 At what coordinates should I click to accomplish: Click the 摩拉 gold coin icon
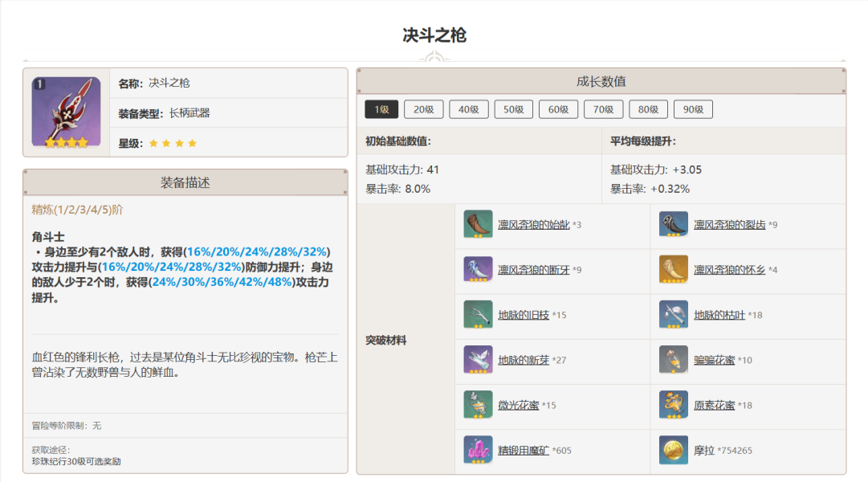(x=673, y=450)
